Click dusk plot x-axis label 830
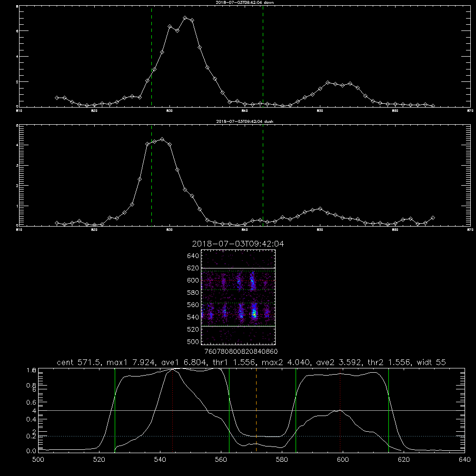Screen dimensions: 476x476 point(169,230)
